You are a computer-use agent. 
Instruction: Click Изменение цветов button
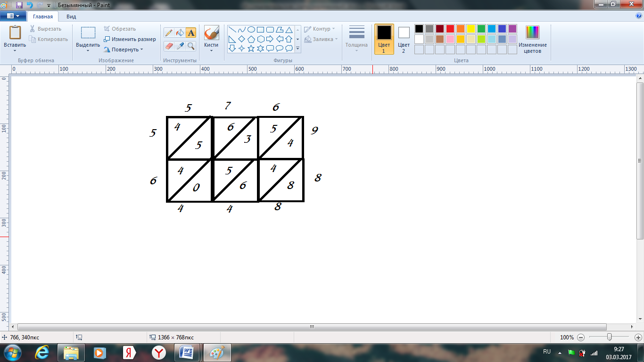coord(532,39)
